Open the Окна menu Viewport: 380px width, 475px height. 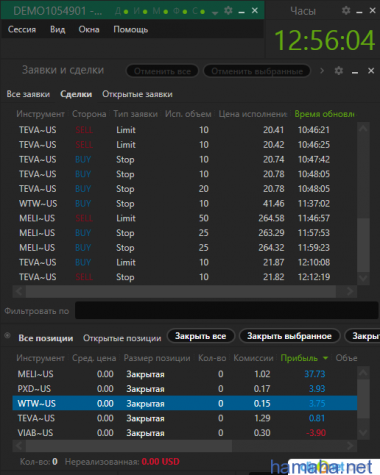click(x=89, y=30)
